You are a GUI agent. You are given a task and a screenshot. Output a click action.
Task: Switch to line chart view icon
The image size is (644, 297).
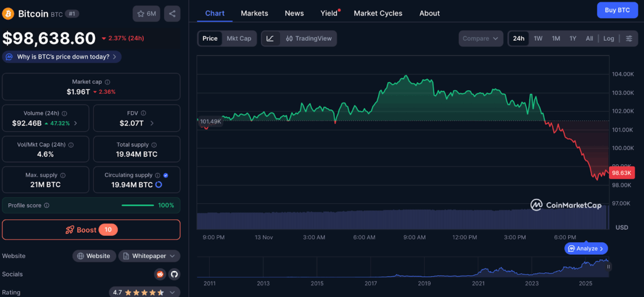(270, 39)
